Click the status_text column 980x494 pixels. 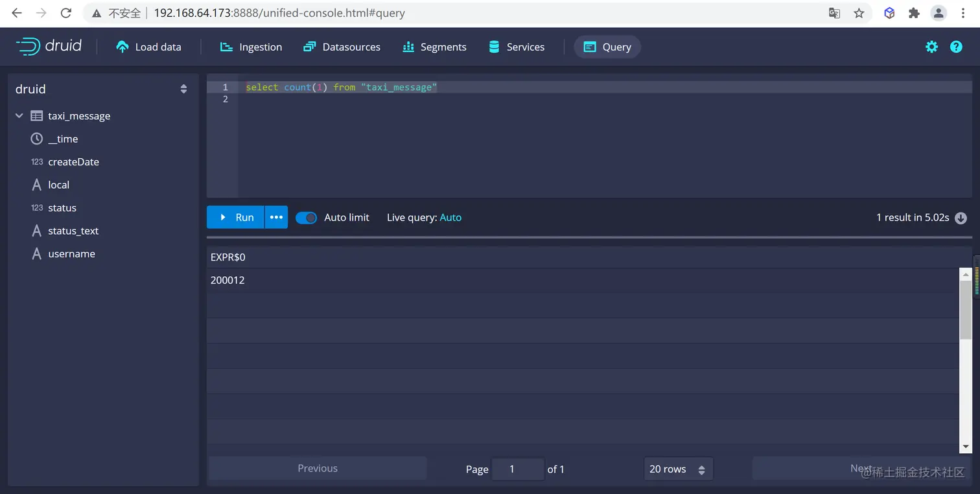click(x=73, y=231)
